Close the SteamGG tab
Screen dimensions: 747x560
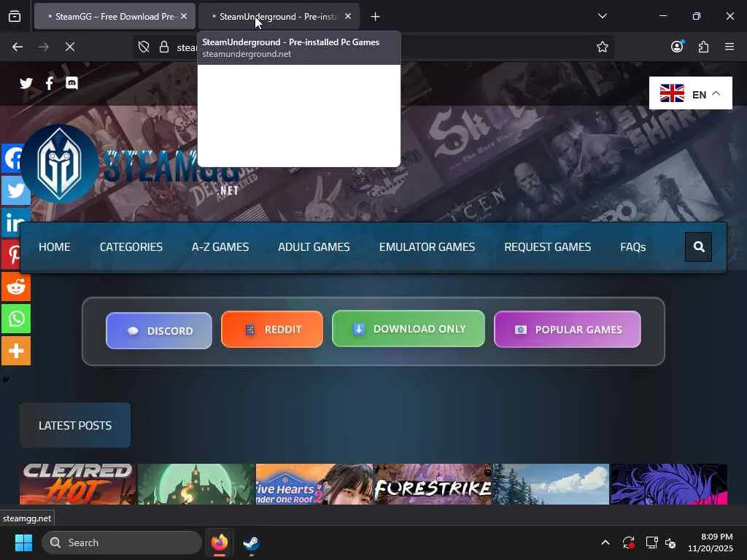[x=184, y=16]
